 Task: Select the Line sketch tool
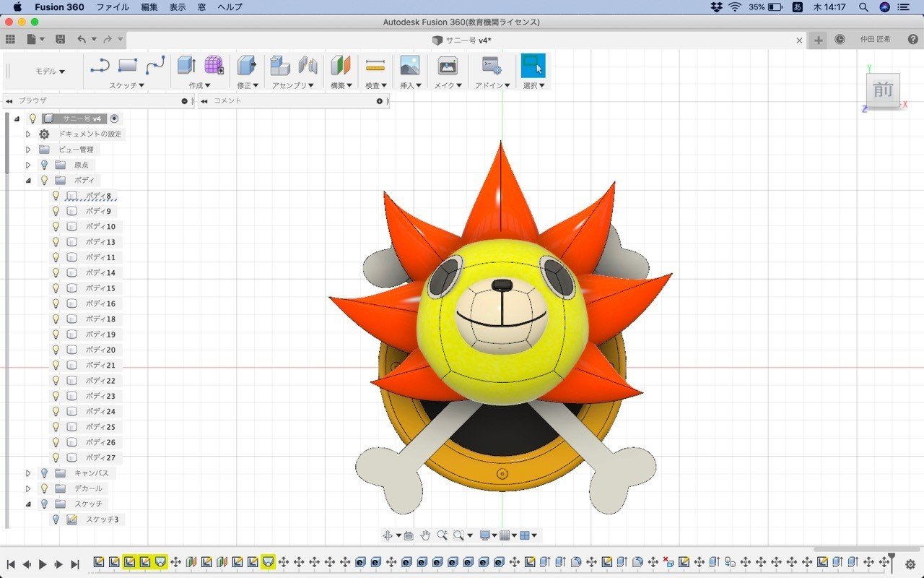pyautogui.click(x=100, y=66)
